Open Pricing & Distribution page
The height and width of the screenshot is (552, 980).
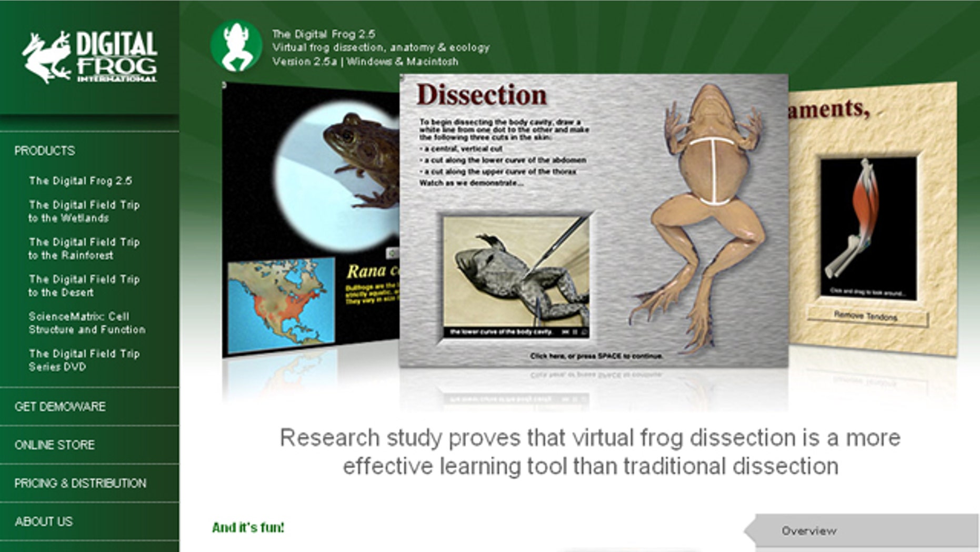(x=81, y=484)
